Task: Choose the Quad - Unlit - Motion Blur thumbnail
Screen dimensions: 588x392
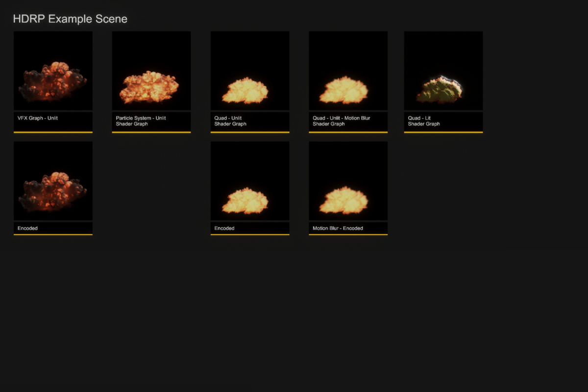Action: pos(348,71)
